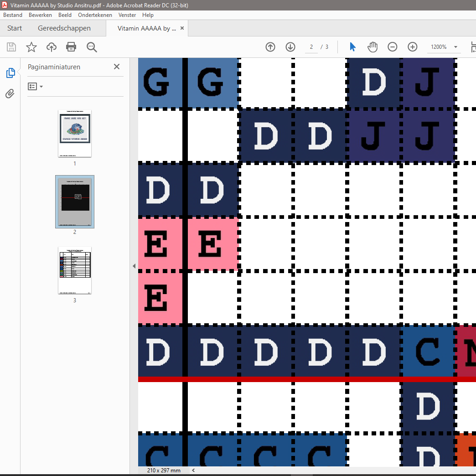Collapse the navigation pane with side arrow
Screen dimensions: 476x476
[134, 266]
